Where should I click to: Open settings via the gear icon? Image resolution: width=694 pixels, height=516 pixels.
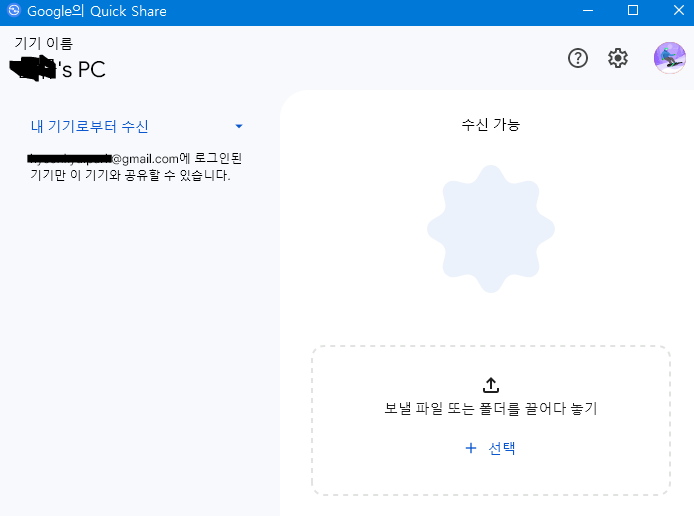point(617,58)
